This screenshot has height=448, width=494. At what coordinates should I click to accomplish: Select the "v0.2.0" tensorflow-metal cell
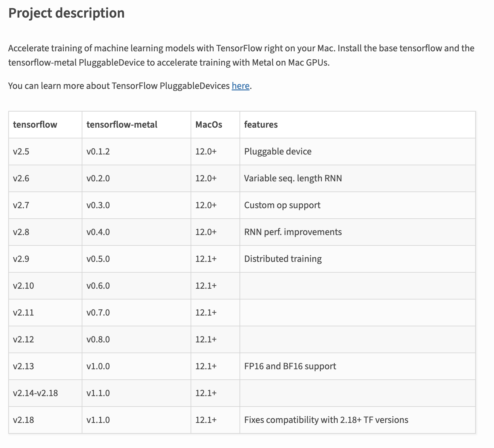coord(98,178)
